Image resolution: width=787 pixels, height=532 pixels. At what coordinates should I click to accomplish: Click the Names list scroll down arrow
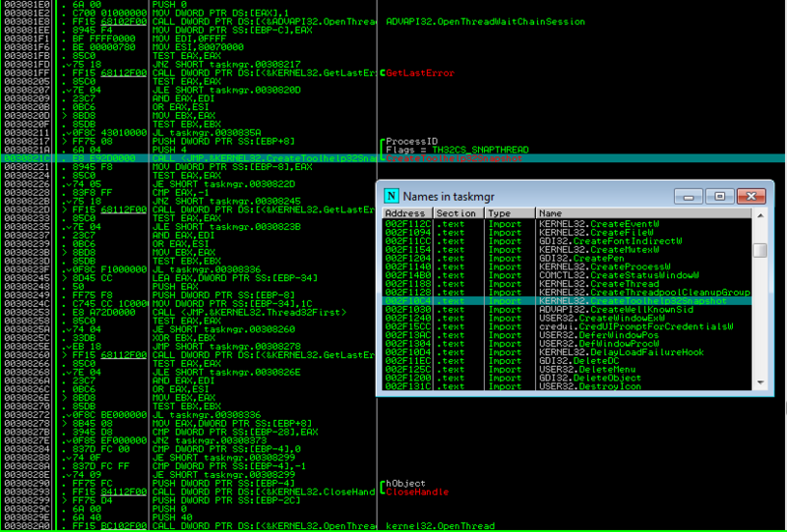[x=759, y=383]
